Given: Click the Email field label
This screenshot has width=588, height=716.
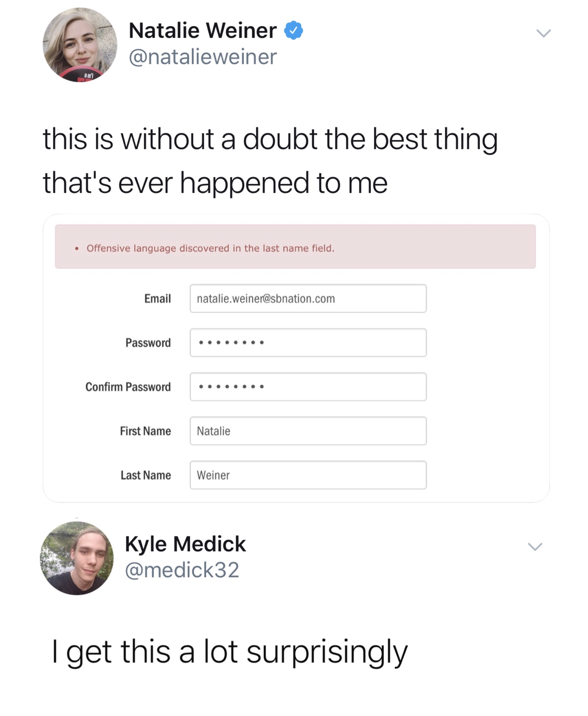Looking at the screenshot, I should 157,299.
